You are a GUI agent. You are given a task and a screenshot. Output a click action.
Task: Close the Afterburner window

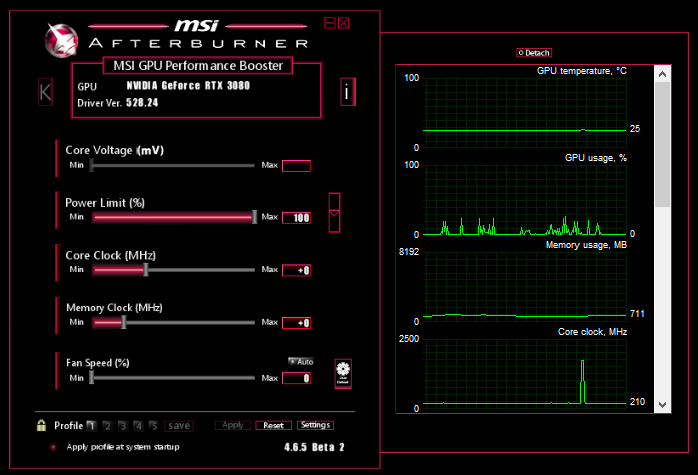point(344,23)
